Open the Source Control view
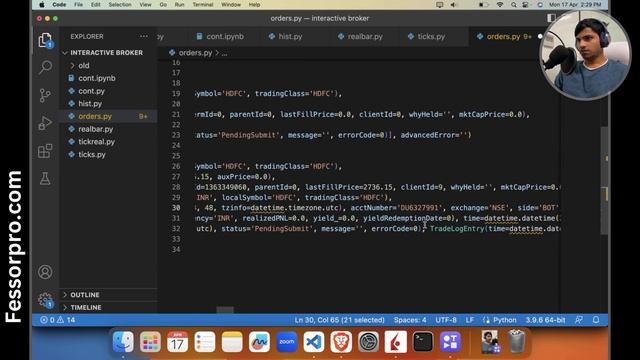This screenshot has height=360, width=640. (x=45, y=95)
